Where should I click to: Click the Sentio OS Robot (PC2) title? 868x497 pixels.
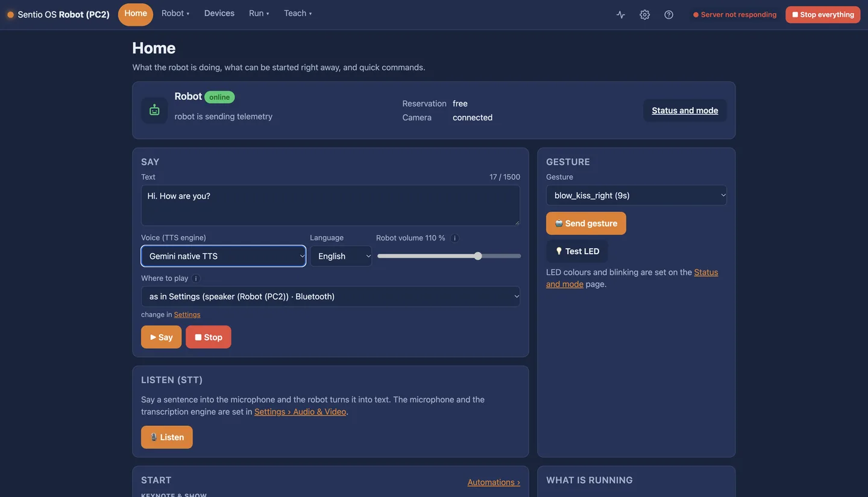point(63,14)
